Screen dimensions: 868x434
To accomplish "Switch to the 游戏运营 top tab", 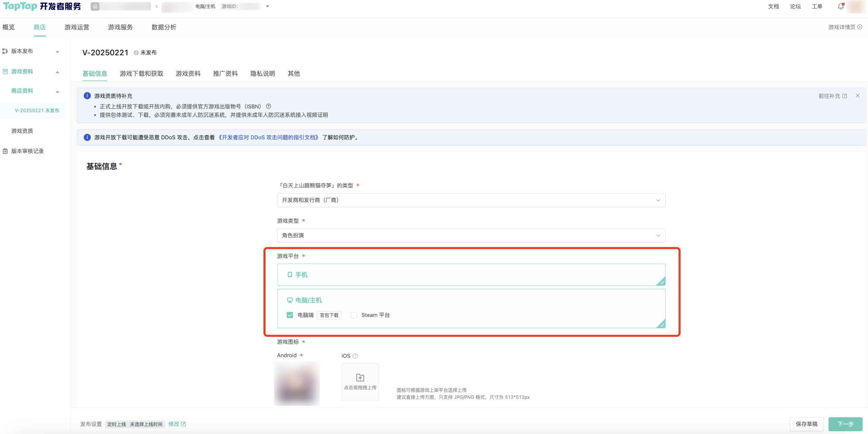I will (x=77, y=27).
